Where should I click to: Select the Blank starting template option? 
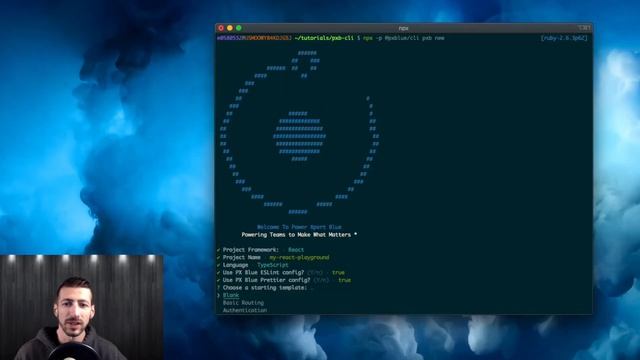231,295
